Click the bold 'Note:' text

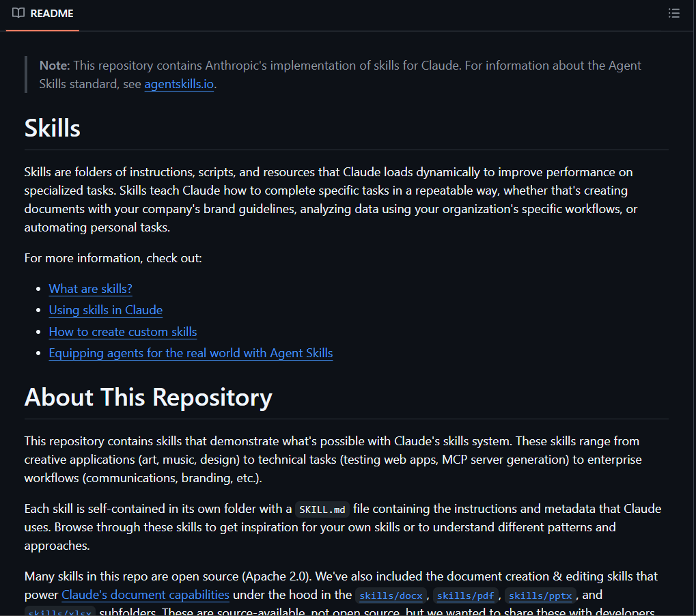[x=55, y=66]
